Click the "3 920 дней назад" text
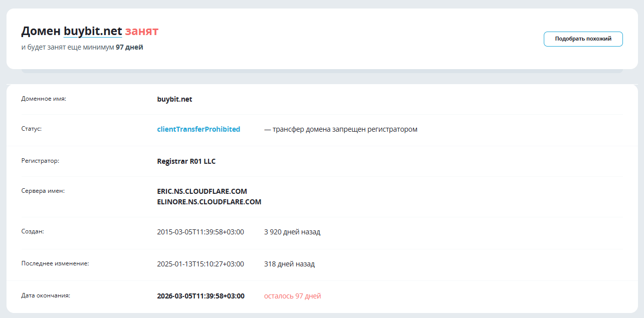This screenshot has width=644, height=318. (292, 232)
